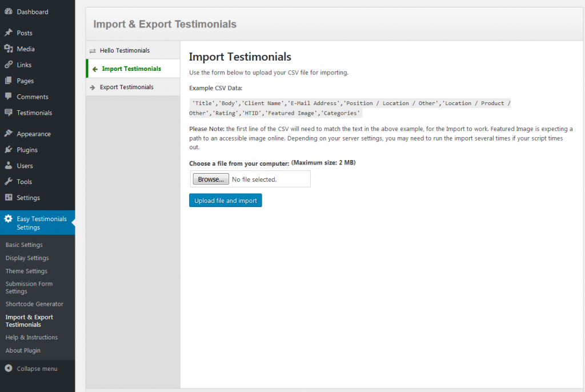
Task: Switch to Export Testimonials tab
Action: pos(126,87)
